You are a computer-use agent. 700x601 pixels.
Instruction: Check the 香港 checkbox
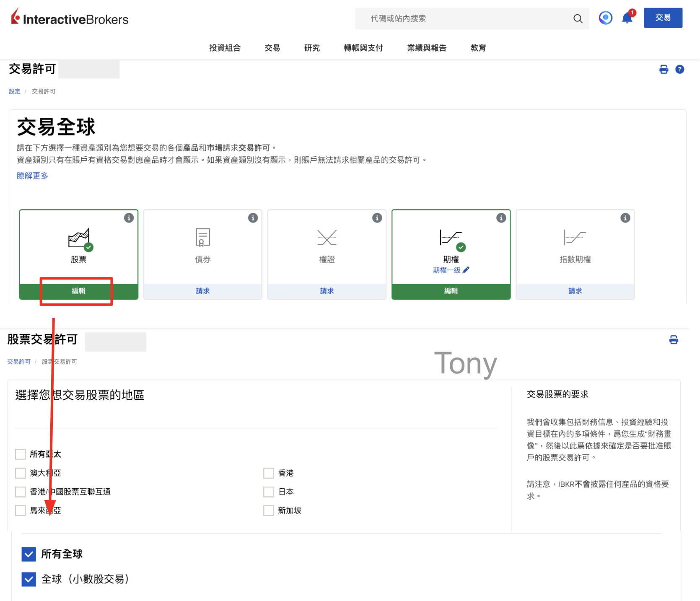269,473
